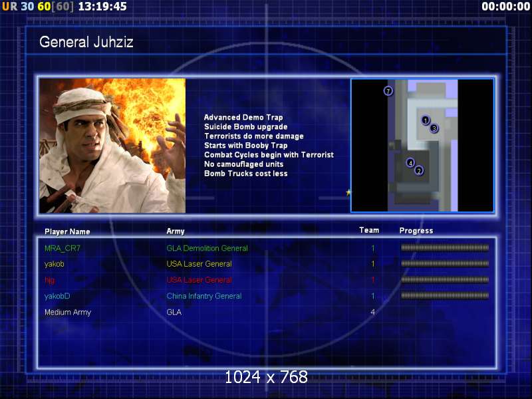Click No camouflaged units line
532x399 pixels.
click(x=243, y=164)
